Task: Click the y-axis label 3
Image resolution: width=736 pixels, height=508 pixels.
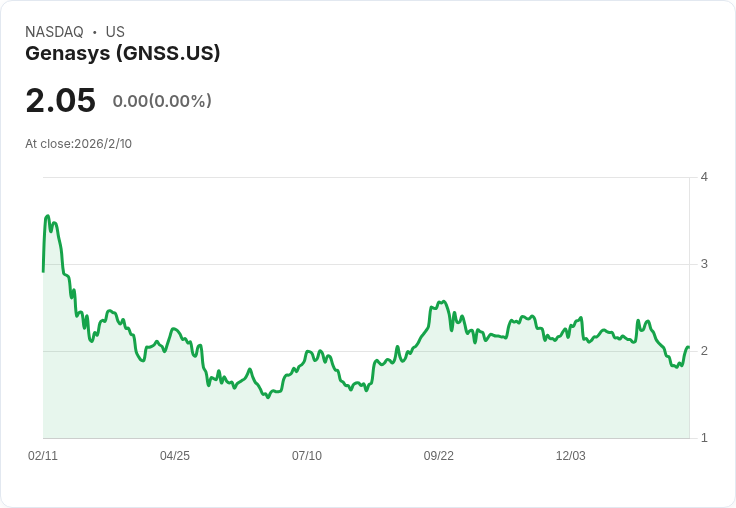Action: [x=704, y=264]
